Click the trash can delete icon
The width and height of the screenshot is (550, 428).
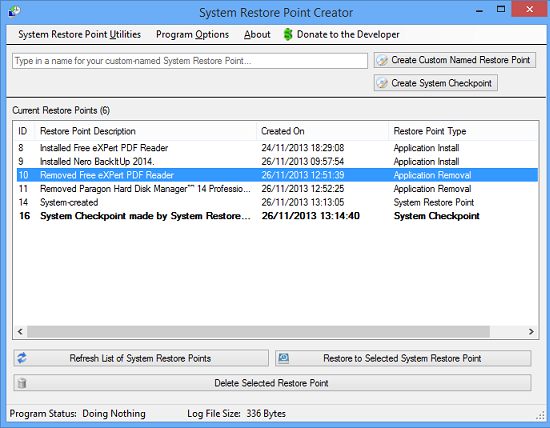[22, 383]
